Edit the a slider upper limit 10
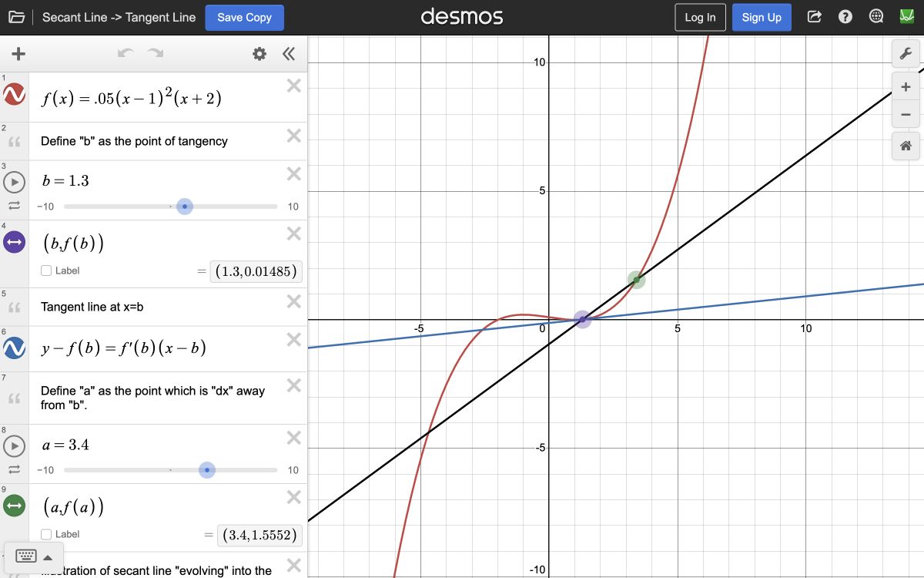This screenshot has height=578, width=924. tap(293, 470)
